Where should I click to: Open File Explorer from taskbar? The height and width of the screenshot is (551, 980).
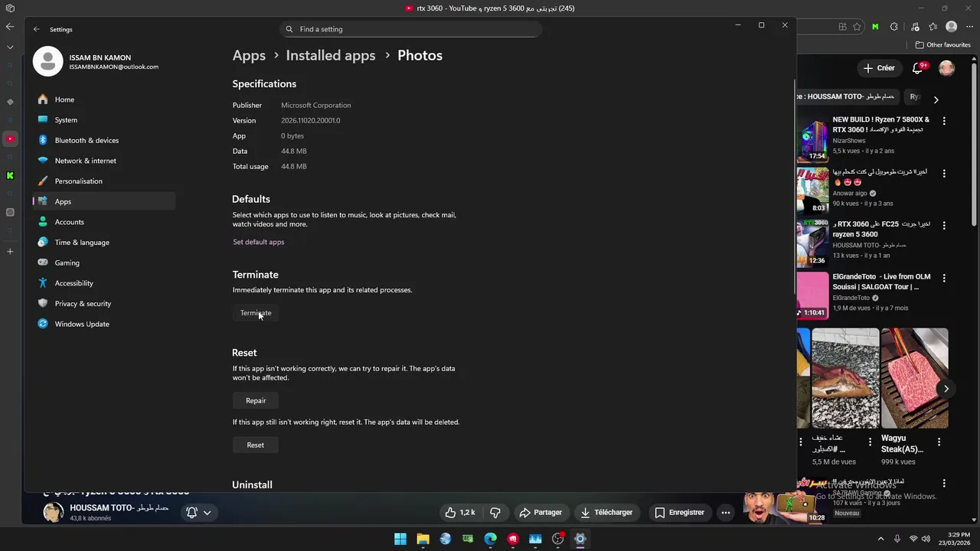point(423,539)
